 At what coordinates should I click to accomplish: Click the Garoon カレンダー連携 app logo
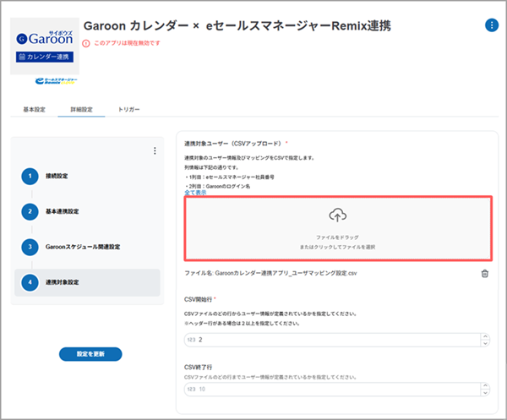pos(44,46)
